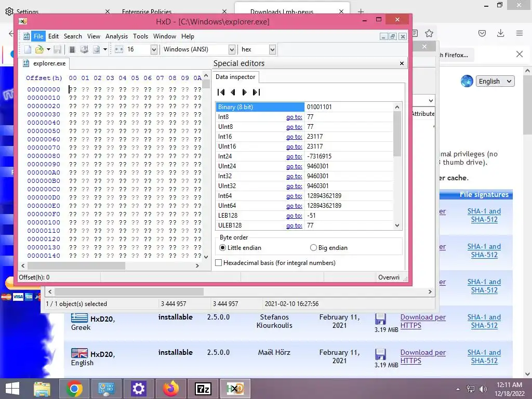The image size is (532, 399).
Task: Open the Help menu in HxD
Action: (x=188, y=36)
